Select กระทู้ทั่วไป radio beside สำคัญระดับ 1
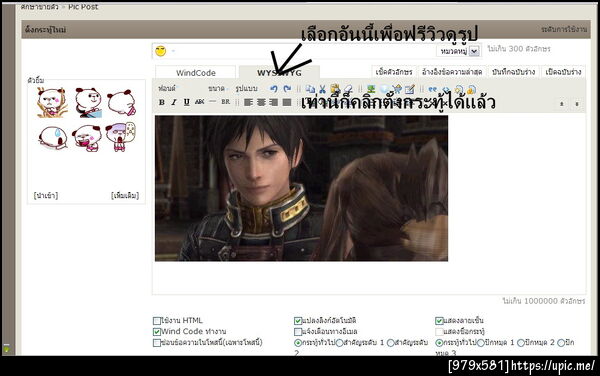Screen dimensions: 600x376 click(298, 343)
